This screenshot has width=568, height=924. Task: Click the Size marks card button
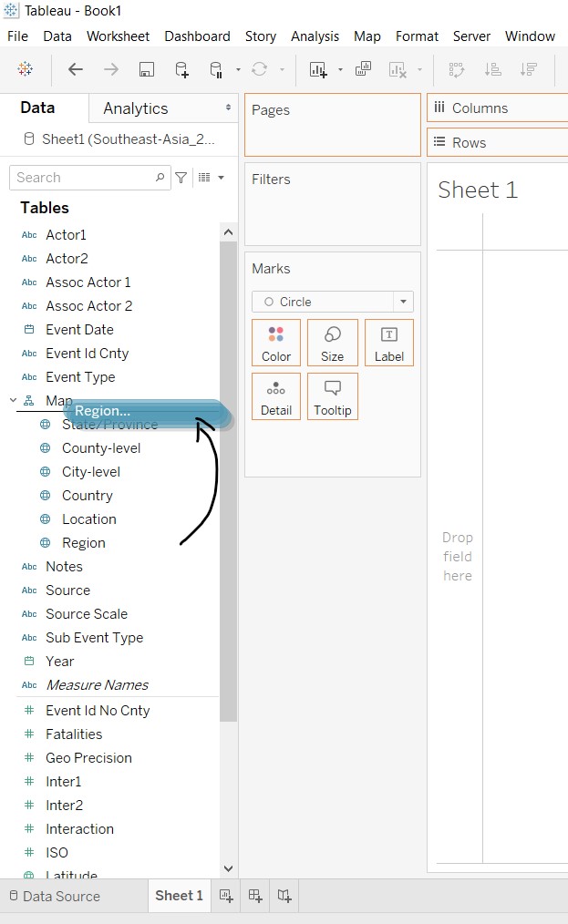click(x=333, y=343)
